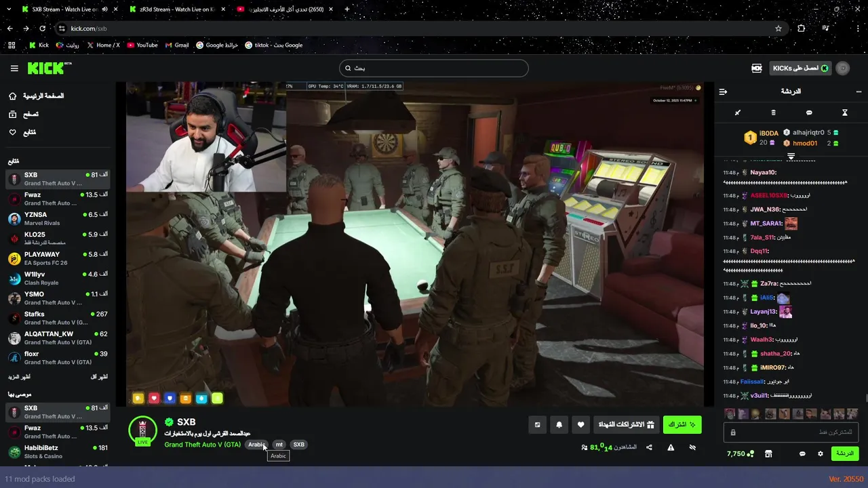Open the Grand Theft Auto V (GTA) category link
This screenshot has height=488, width=868.
pos(202,445)
